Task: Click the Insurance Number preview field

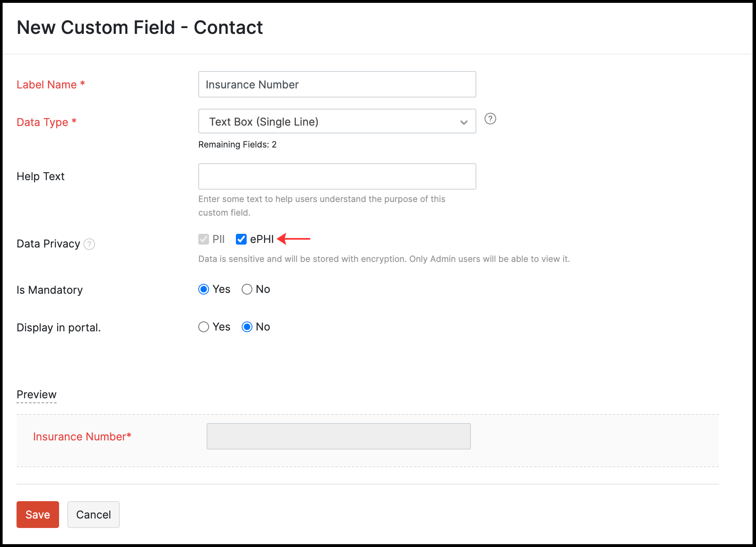Action: (338, 436)
